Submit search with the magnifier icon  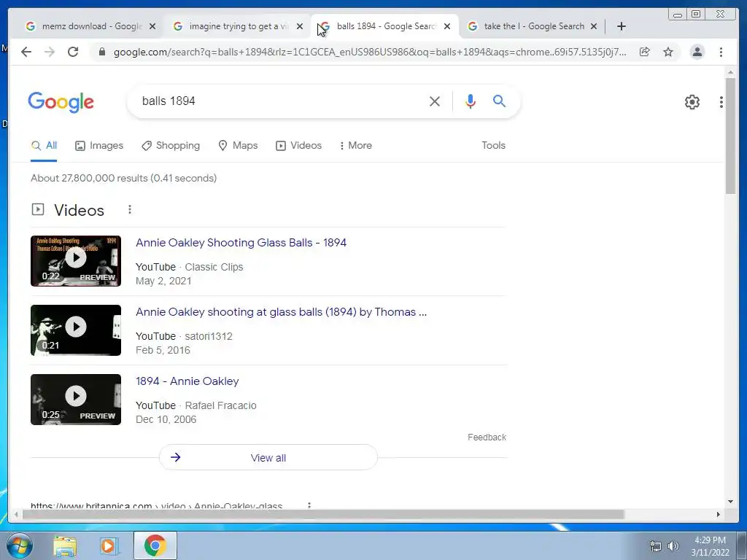(x=499, y=101)
